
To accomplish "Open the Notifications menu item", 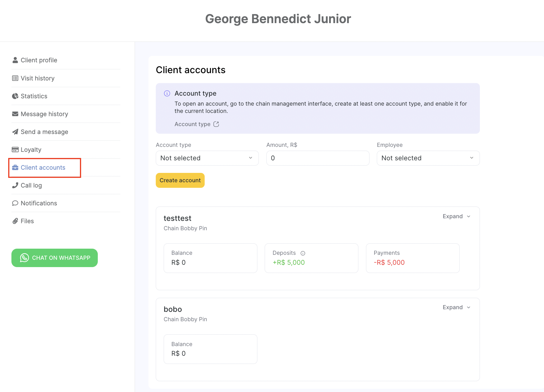I will [39, 203].
